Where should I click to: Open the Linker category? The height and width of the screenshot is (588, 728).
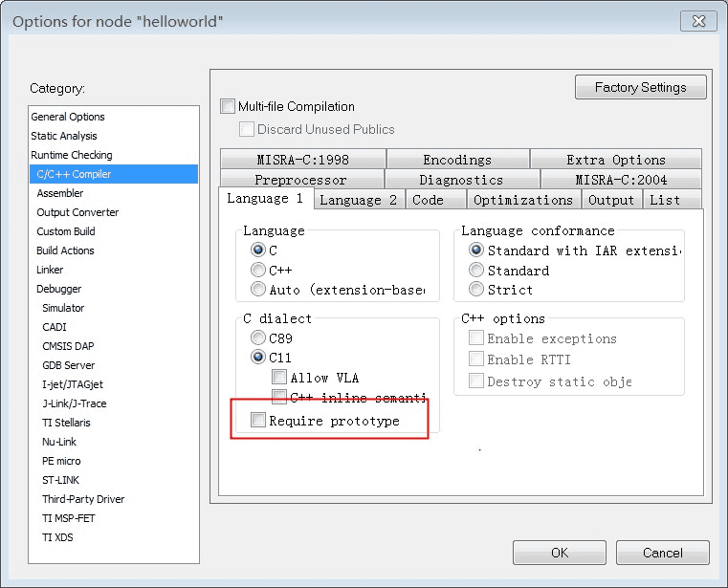coord(50,270)
